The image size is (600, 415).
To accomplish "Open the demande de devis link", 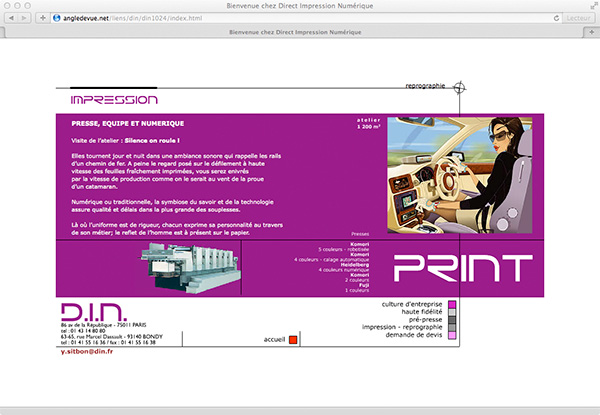I will [415, 335].
